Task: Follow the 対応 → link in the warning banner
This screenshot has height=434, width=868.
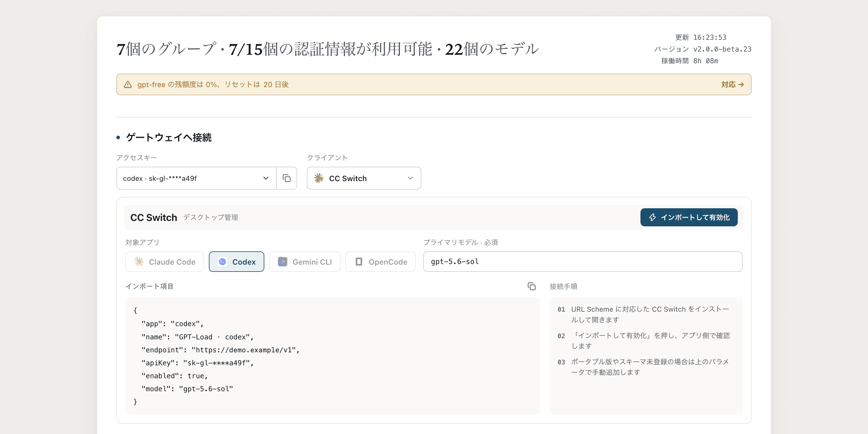Action: point(732,85)
